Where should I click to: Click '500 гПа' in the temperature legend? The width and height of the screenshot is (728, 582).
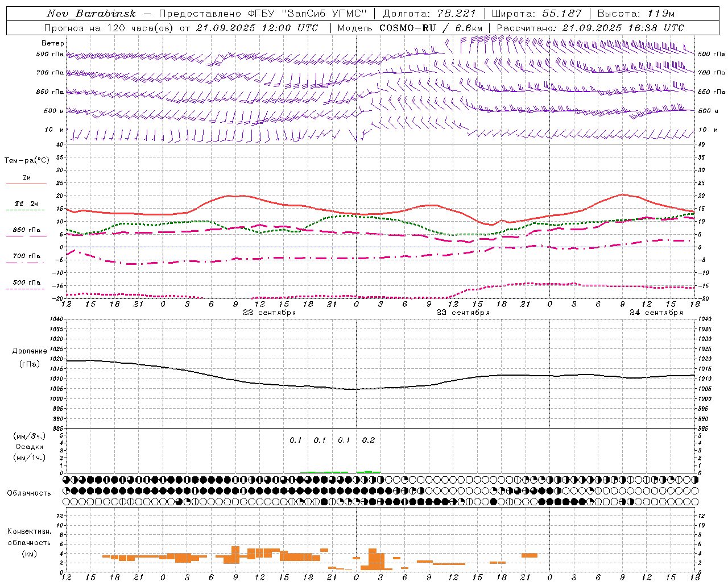[27, 282]
